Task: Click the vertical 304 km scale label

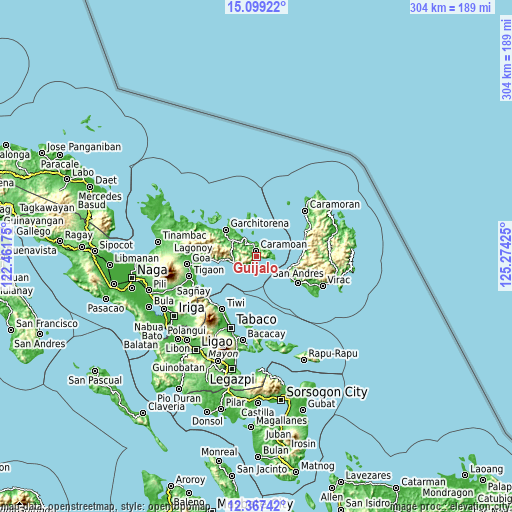Action: 506,59
